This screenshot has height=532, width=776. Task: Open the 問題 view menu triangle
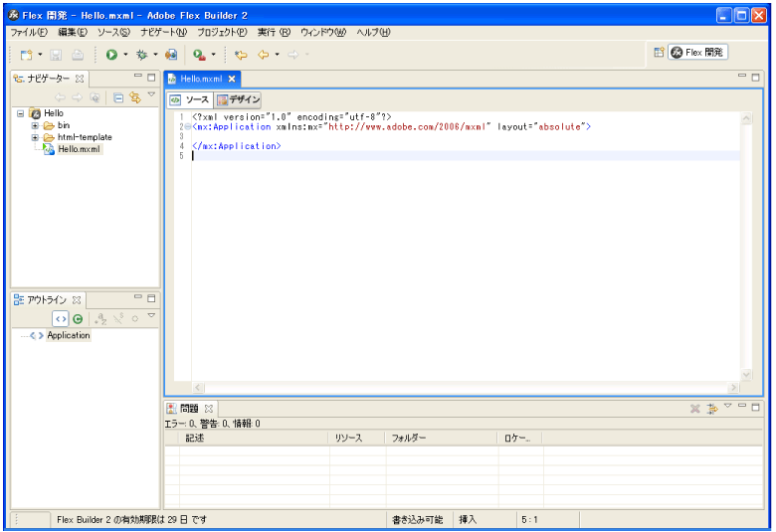tap(728, 406)
